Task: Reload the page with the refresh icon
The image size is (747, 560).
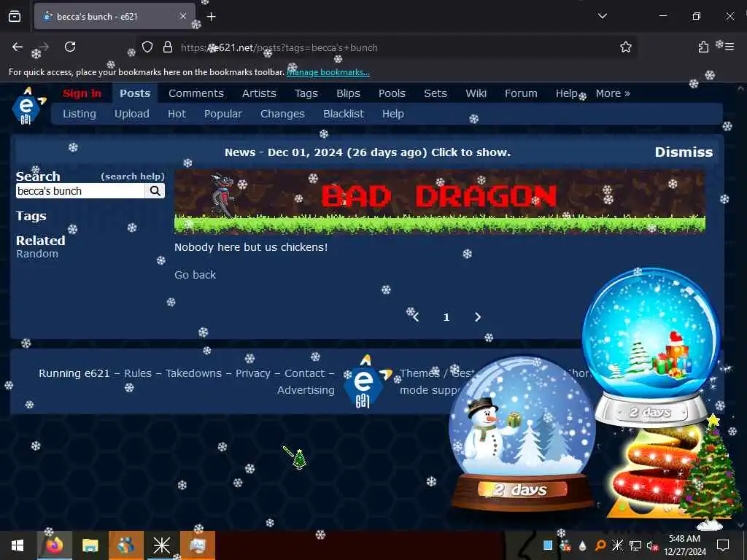Action: click(x=70, y=47)
